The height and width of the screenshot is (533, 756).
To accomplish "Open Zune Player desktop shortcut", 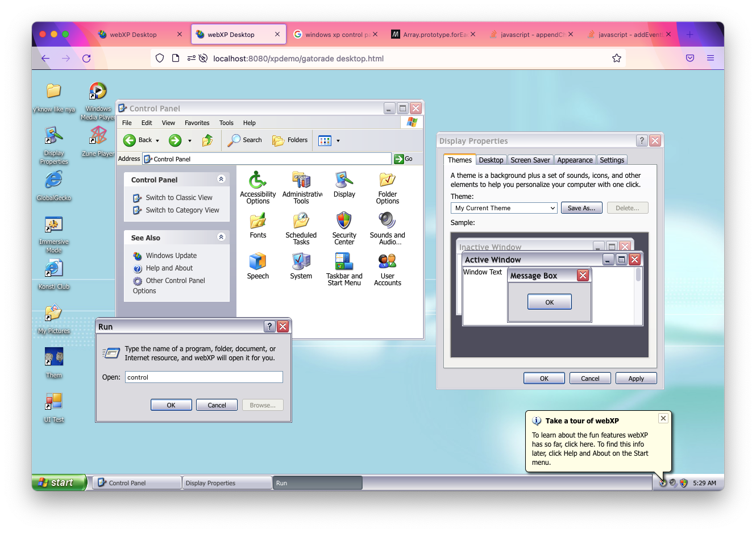I will 98,137.
